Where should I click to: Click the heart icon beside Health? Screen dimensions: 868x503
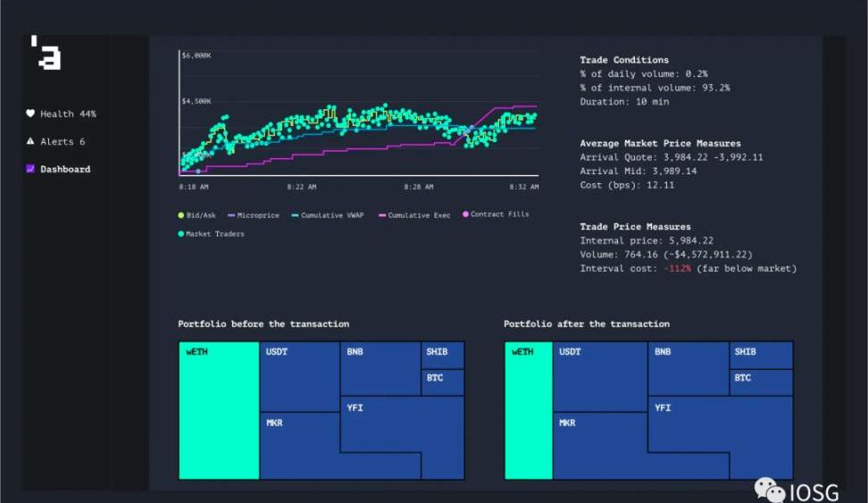click(29, 114)
